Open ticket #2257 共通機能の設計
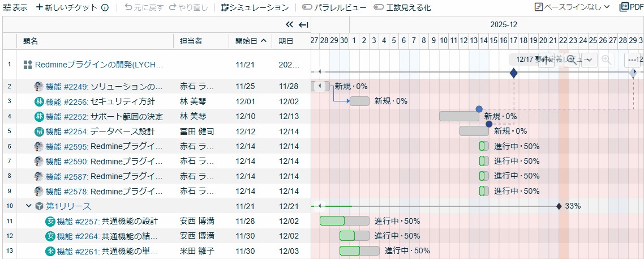 tap(107, 221)
